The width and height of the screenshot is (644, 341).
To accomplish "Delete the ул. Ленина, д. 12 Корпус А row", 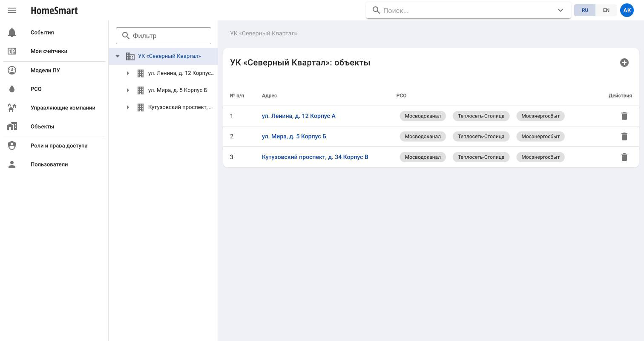I will 624,116.
